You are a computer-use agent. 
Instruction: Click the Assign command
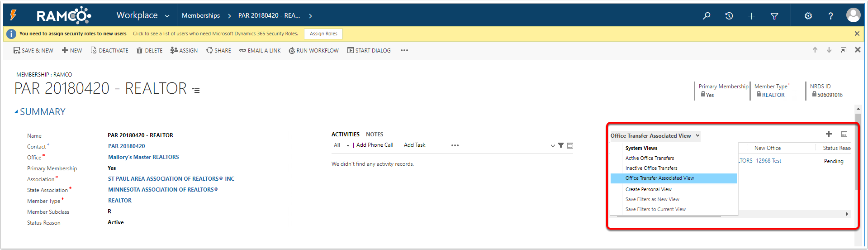(184, 50)
